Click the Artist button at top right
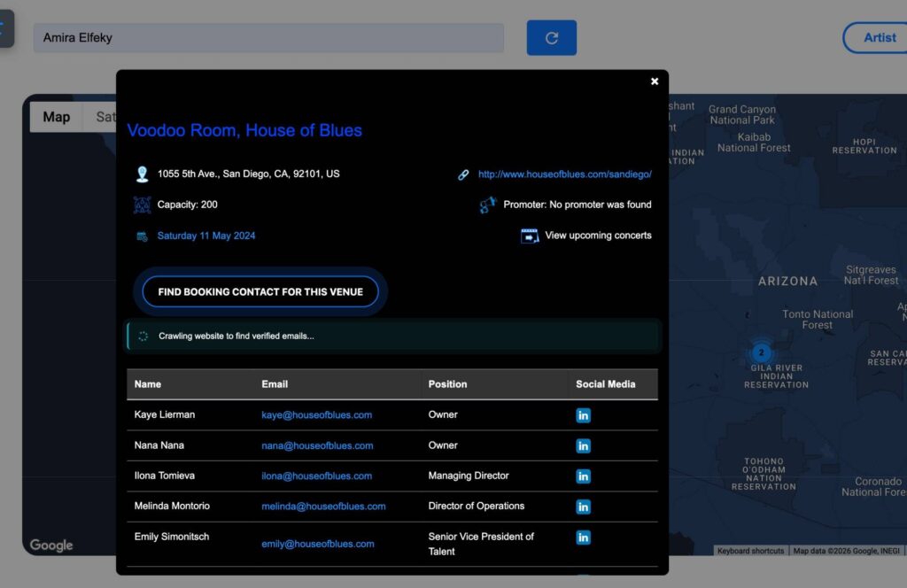This screenshot has height=588, width=907. coord(878,37)
